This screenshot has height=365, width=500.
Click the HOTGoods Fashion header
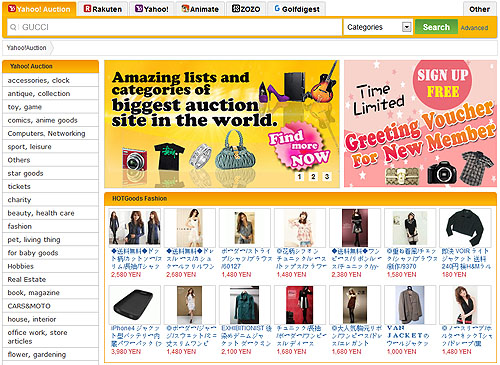pyautogui.click(x=140, y=199)
